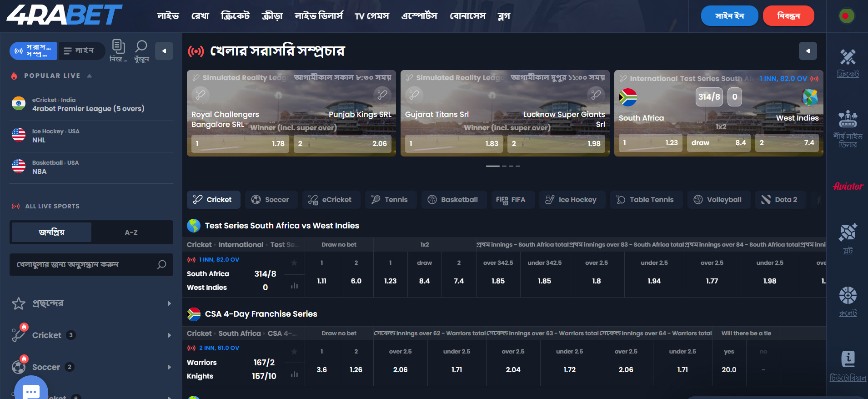Screen dimensions: 868x399
Task: Open stats chart icon for South Africa match
Action: (x=294, y=286)
